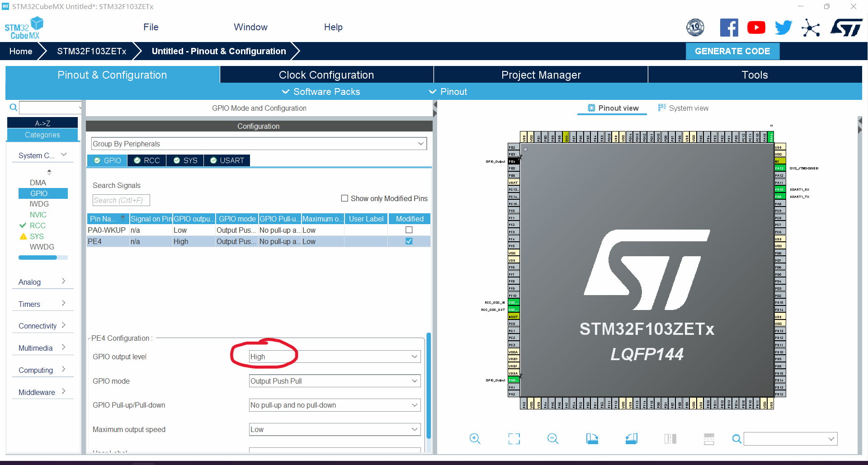This screenshot has height=465, width=868.
Task: Zoom in on the pinout view
Action: coord(475,438)
